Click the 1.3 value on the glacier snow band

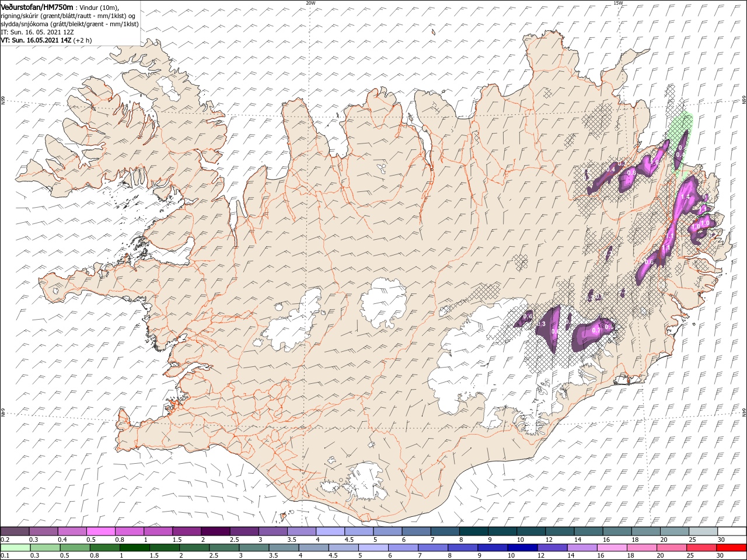click(x=541, y=324)
